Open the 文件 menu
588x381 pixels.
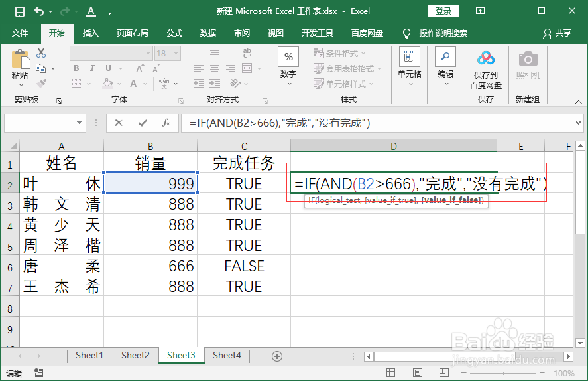19,33
